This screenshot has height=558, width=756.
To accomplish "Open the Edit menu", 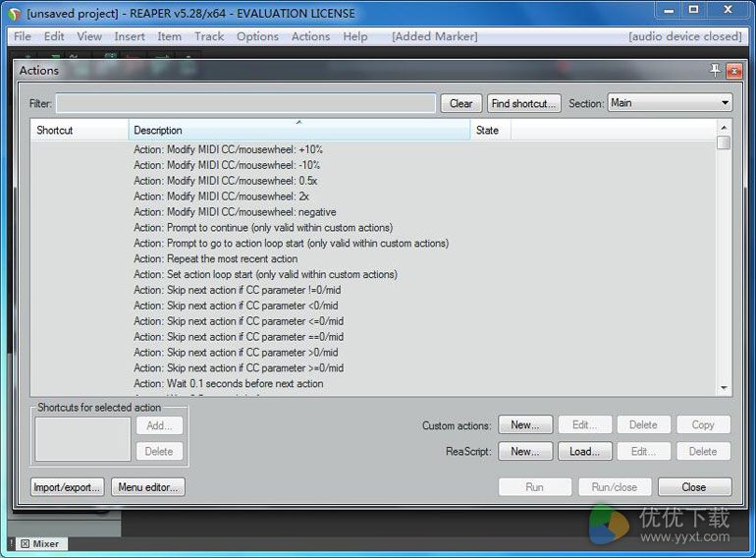I will pyautogui.click(x=54, y=36).
